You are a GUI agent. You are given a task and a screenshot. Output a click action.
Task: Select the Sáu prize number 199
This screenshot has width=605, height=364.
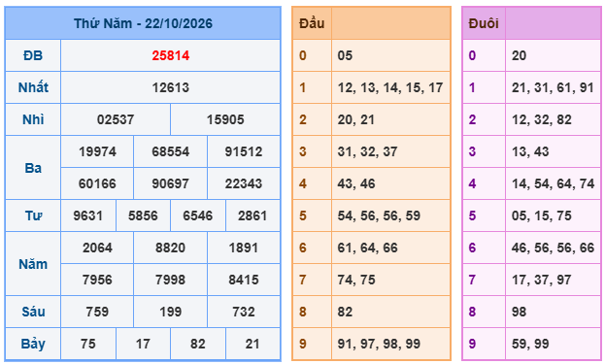coord(171,312)
